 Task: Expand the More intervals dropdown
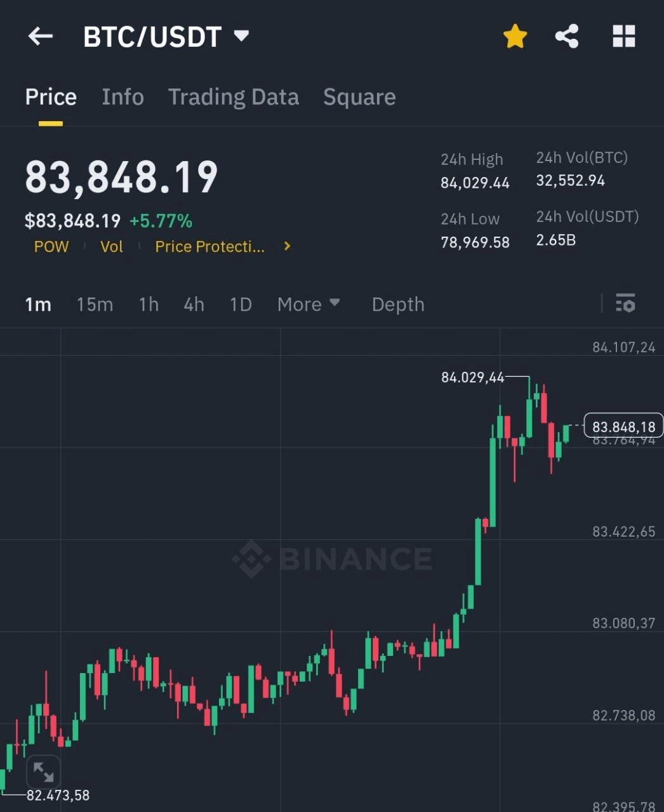click(x=309, y=304)
